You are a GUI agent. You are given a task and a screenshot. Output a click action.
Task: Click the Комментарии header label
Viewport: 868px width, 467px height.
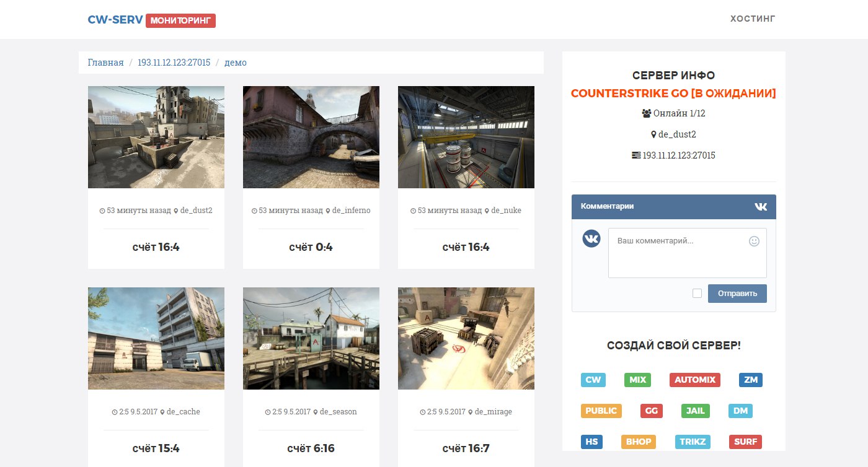(x=607, y=206)
